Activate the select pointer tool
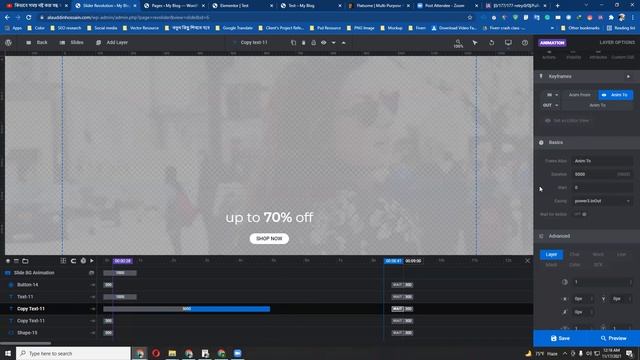Image resolution: width=640 pixels, height=360 pixels. point(475,42)
